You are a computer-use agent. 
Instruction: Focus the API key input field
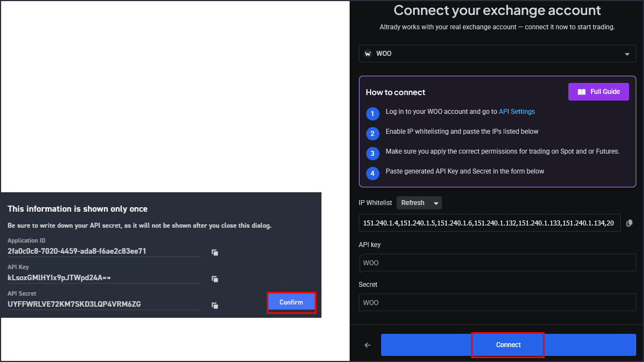[498, 263]
